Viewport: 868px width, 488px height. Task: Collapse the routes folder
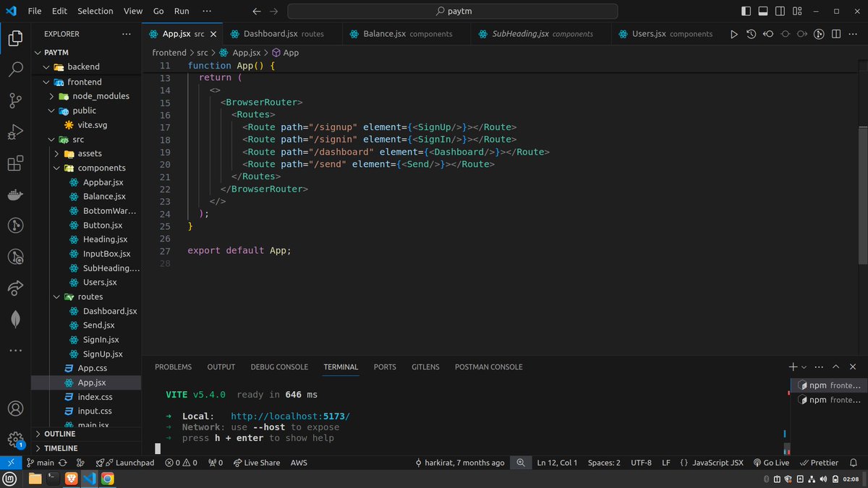[x=87, y=296]
